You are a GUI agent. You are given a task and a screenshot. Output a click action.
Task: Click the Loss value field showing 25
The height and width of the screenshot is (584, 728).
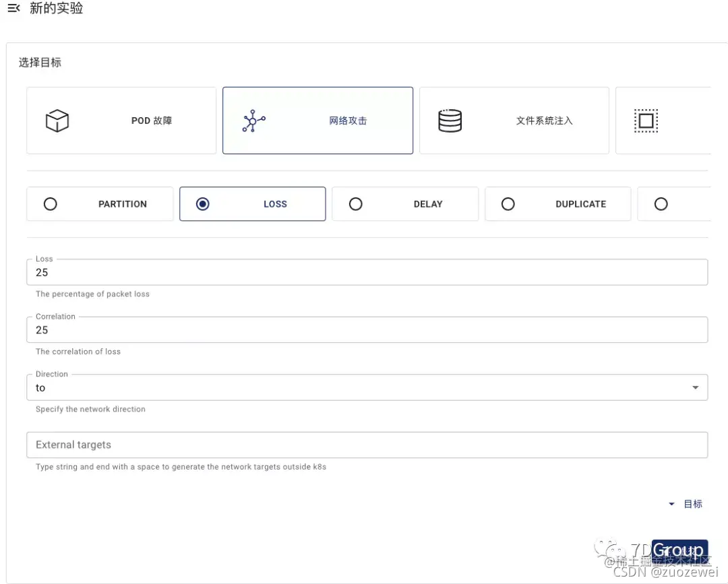367,272
